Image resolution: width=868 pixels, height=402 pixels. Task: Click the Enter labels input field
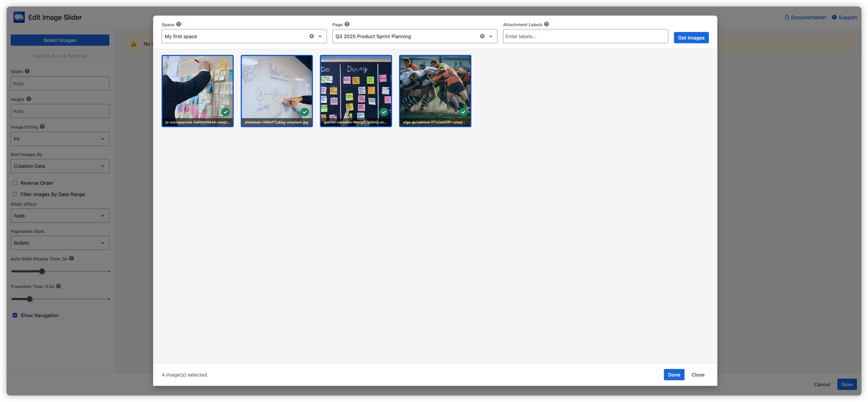coord(586,36)
